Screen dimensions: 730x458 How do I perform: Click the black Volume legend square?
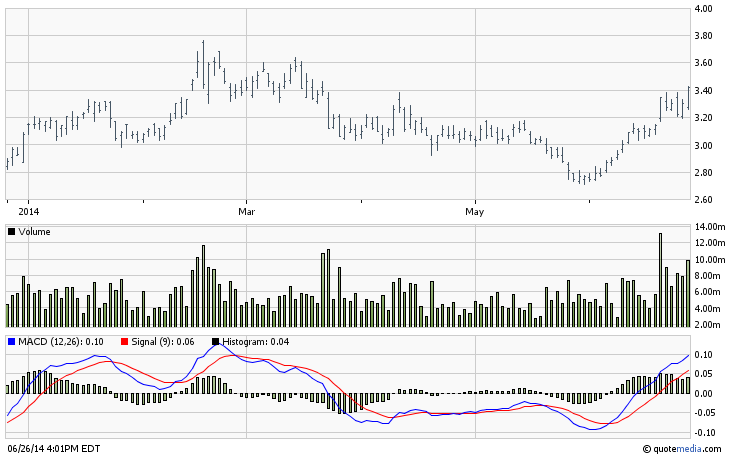[x=12, y=232]
